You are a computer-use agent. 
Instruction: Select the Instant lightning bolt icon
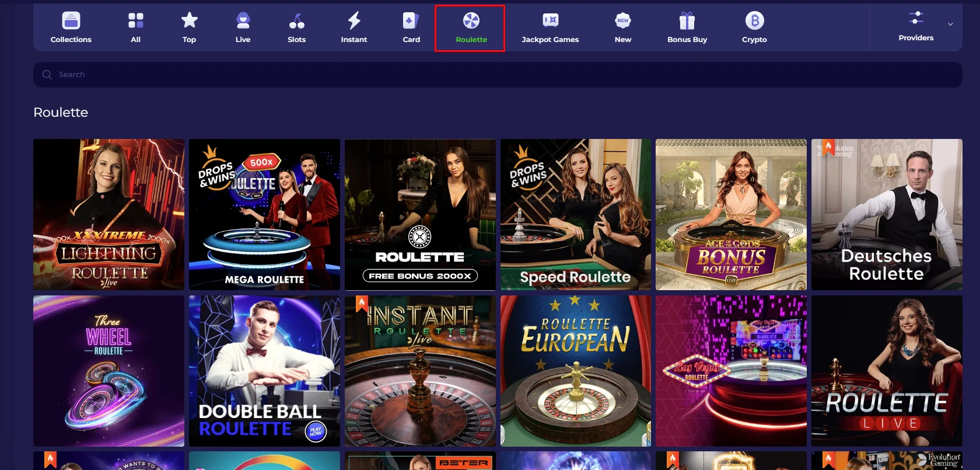(x=354, y=20)
